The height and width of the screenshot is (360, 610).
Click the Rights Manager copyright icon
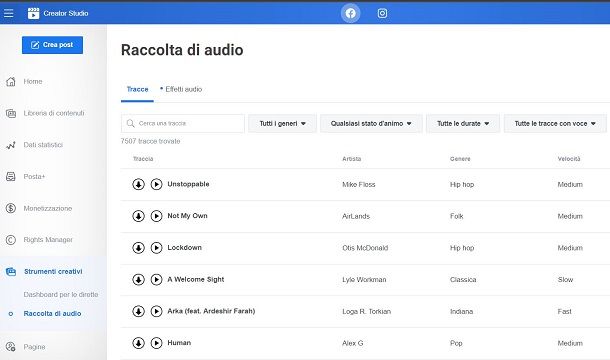tap(11, 240)
